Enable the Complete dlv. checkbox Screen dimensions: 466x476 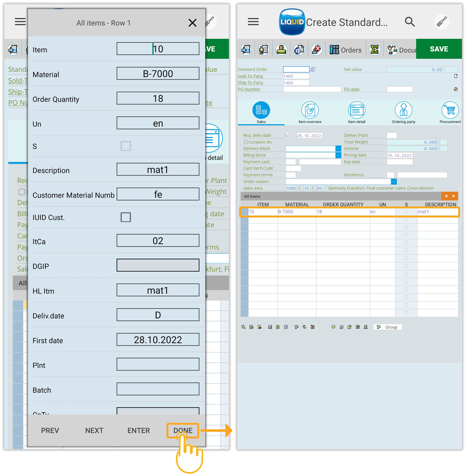pos(246,142)
